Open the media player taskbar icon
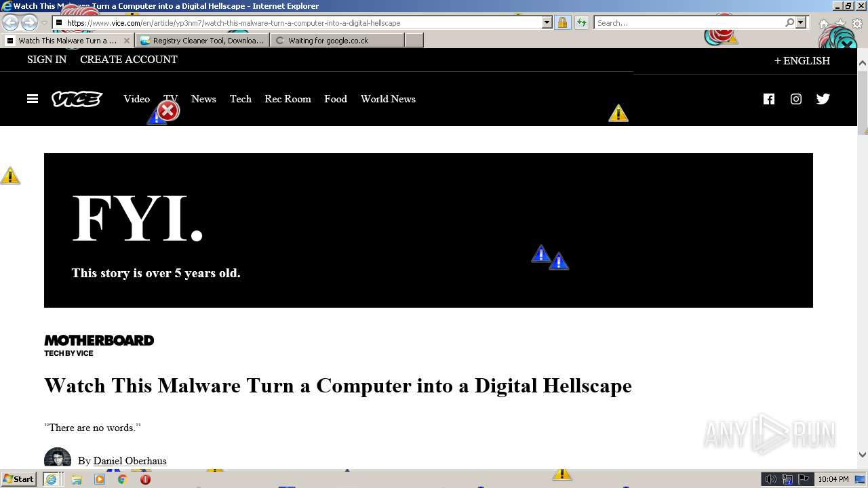The width and height of the screenshot is (868, 488). coord(100,479)
